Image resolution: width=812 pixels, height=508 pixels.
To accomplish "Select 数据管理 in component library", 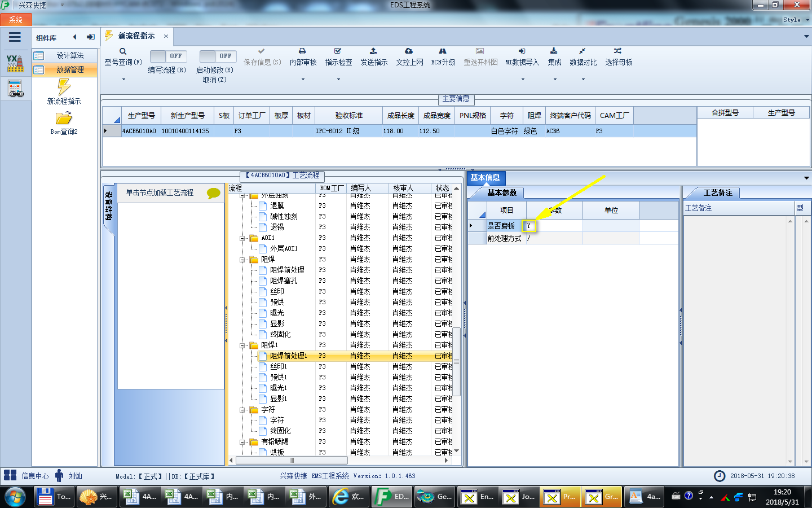I will [x=64, y=69].
